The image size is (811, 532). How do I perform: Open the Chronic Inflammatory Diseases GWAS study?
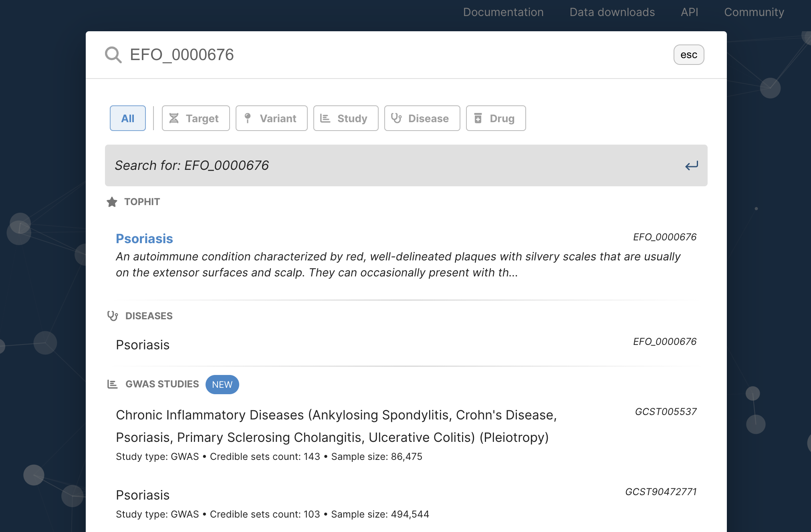click(x=336, y=426)
